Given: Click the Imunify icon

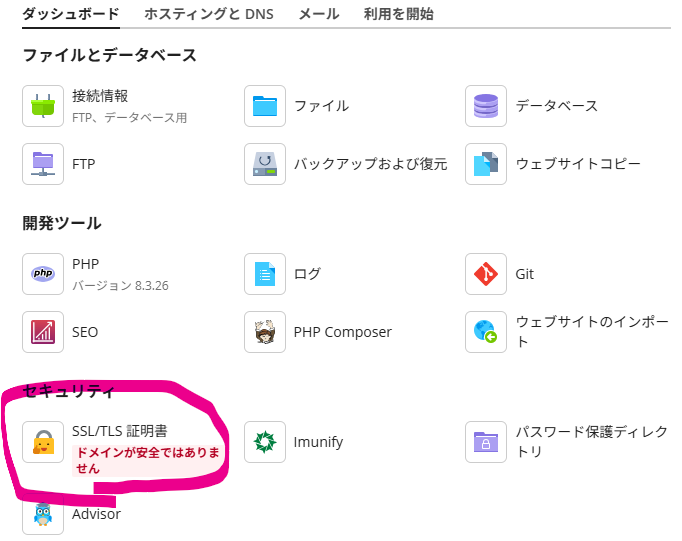Looking at the screenshot, I should 265,442.
